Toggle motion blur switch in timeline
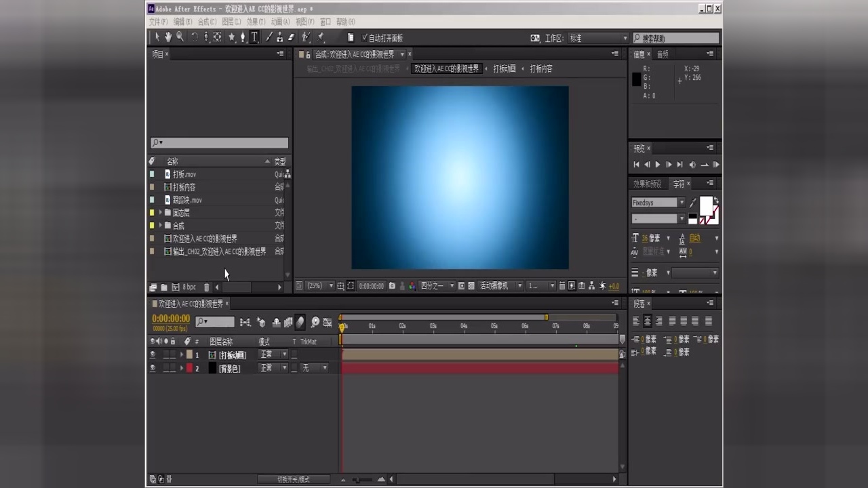The width and height of the screenshot is (868, 488). pyautogui.click(x=300, y=323)
